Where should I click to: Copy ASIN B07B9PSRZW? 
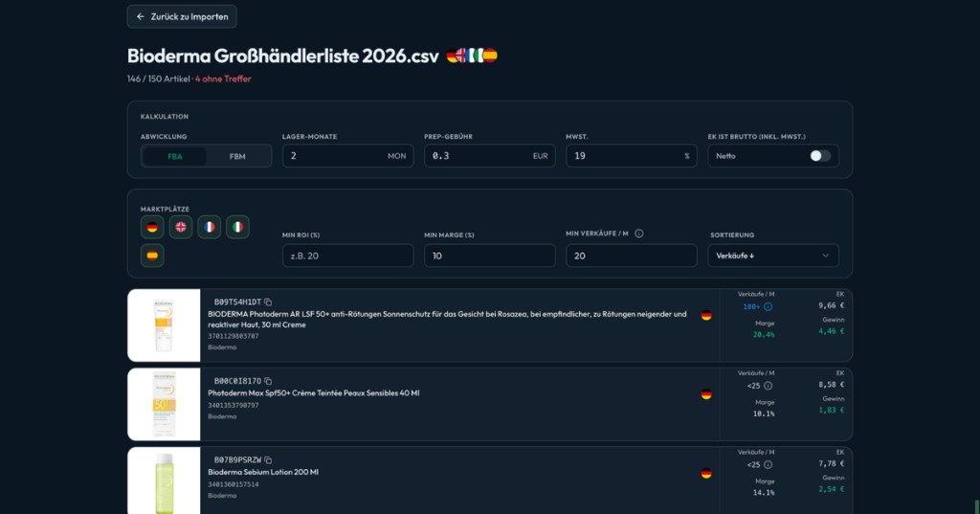(268, 460)
